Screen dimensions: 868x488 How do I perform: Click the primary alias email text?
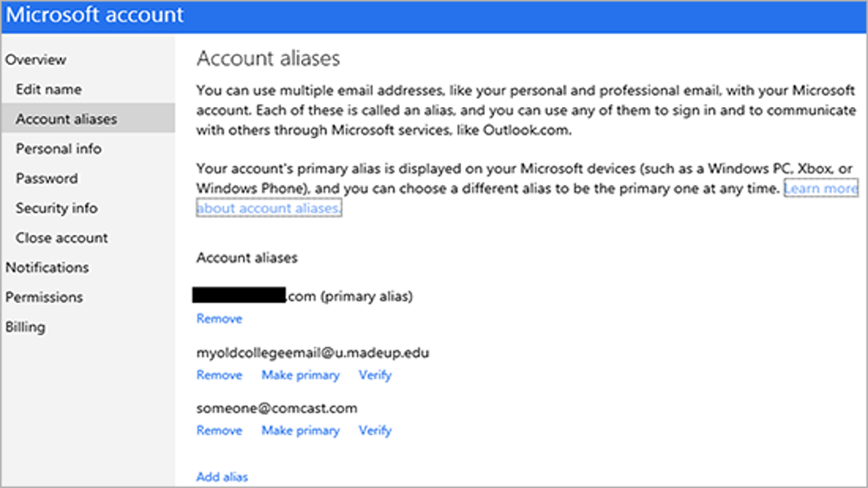pos(302,296)
